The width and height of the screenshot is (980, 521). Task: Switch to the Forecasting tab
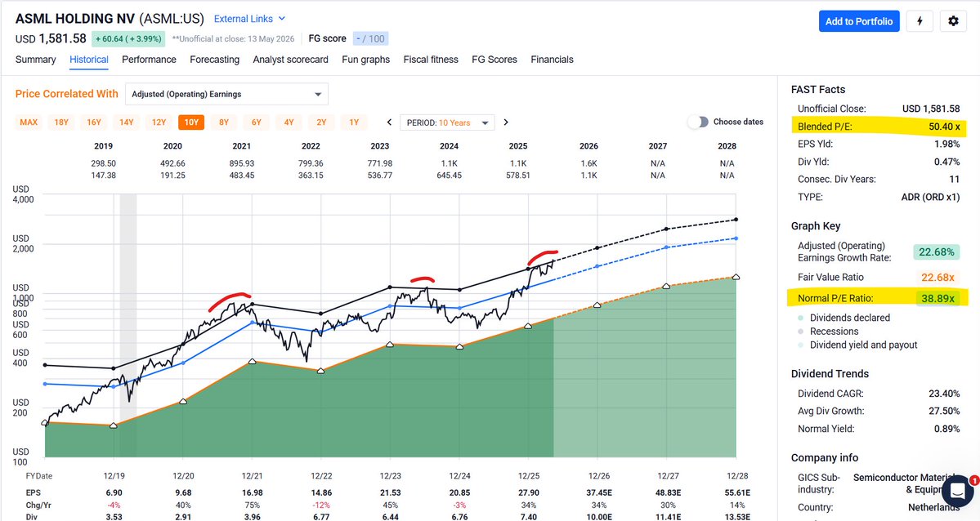tap(214, 60)
